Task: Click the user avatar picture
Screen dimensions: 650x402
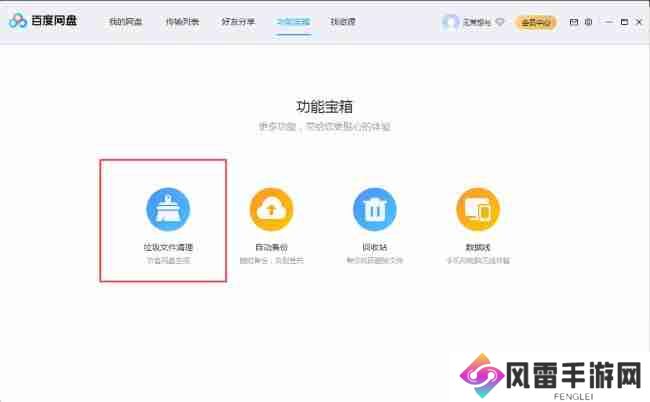Action: click(450, 22)
